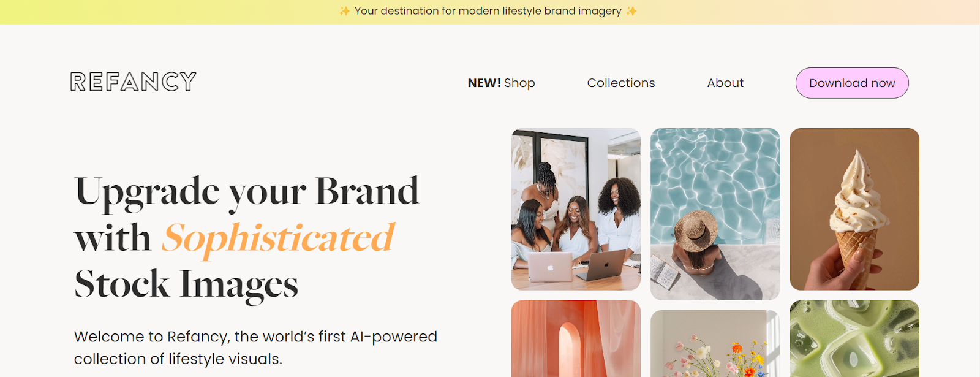Open the women with laptops photo
Viewport: 980px width, 377px height.
(576, 209)
